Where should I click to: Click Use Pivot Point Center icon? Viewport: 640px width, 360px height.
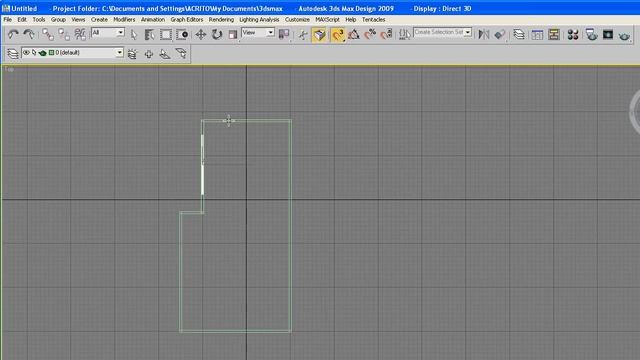tap(284, 34)
